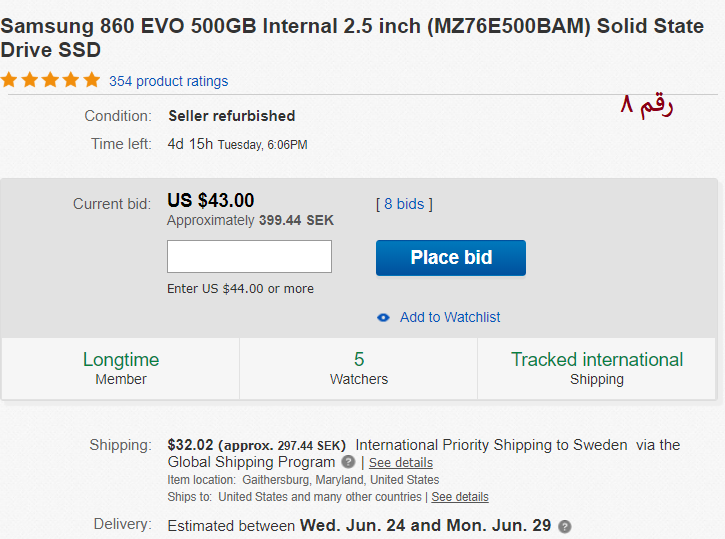Click the Add to Watchlist link
725x539 pixels.
450,317
